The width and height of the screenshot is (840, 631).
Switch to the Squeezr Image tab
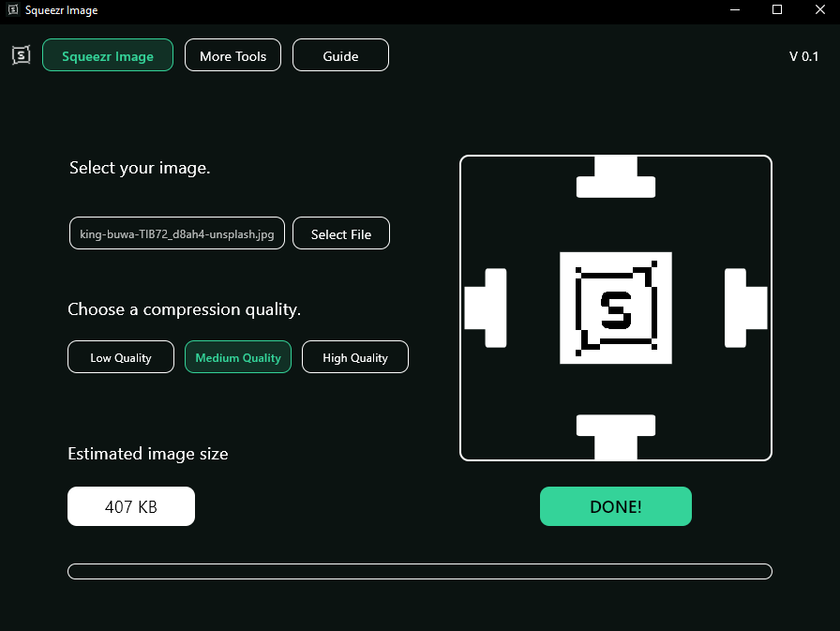108,55
